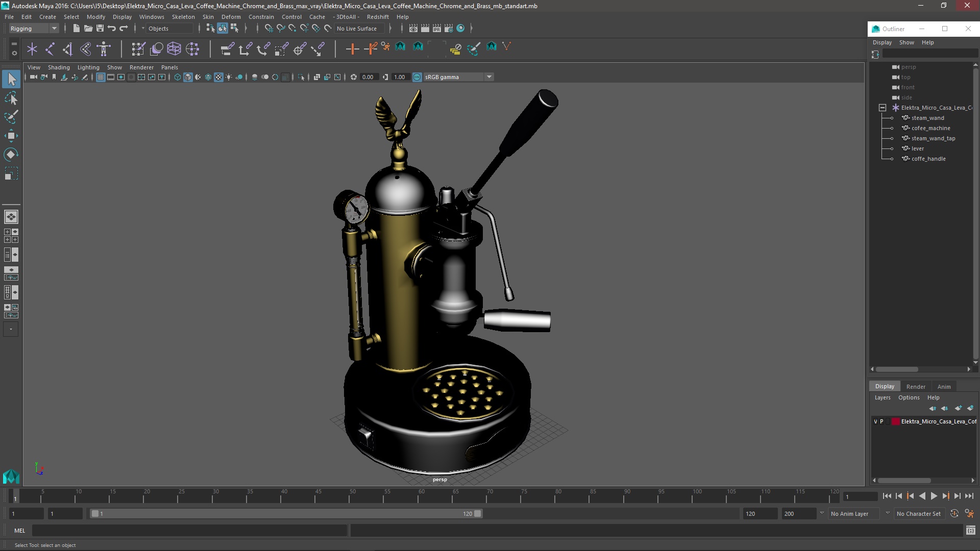Click the Save scene icon
980x551 pixels.
point(100,29)
